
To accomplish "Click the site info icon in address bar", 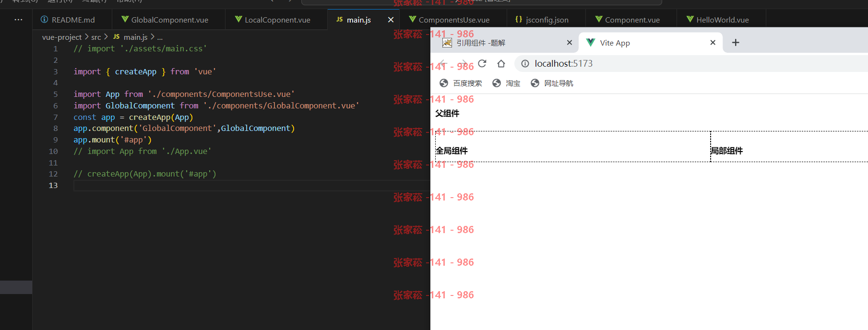I will click(525, 63).
